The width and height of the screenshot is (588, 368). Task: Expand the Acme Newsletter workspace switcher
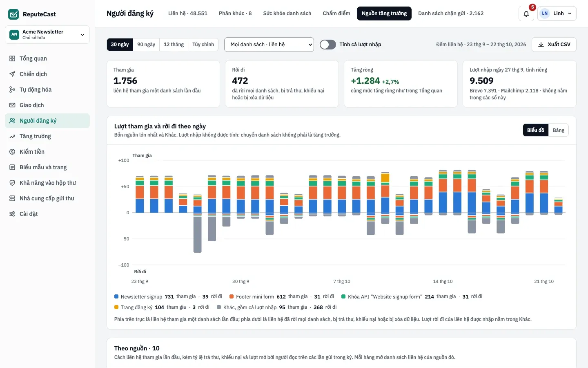[x=47, y=35]
